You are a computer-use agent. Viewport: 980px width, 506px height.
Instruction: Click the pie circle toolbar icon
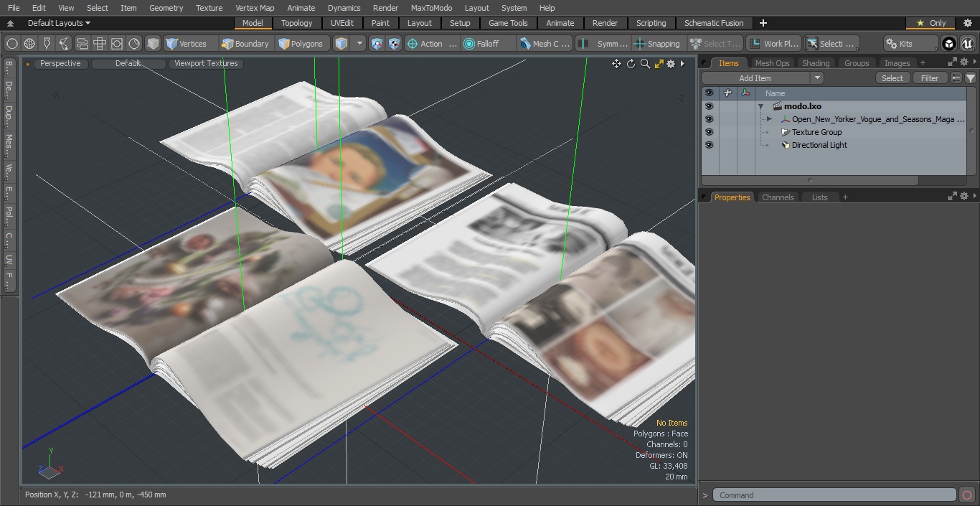134,44
